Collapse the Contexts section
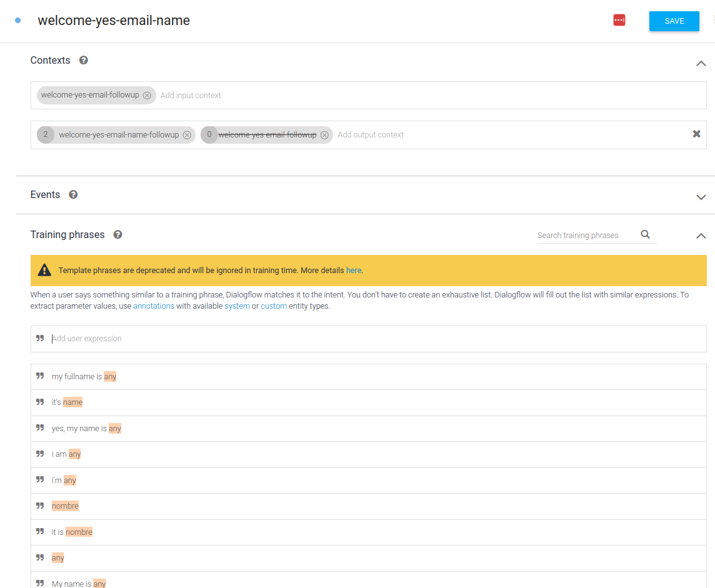The width and height of the screenshot is (715, 588). [x=701, y=63]
